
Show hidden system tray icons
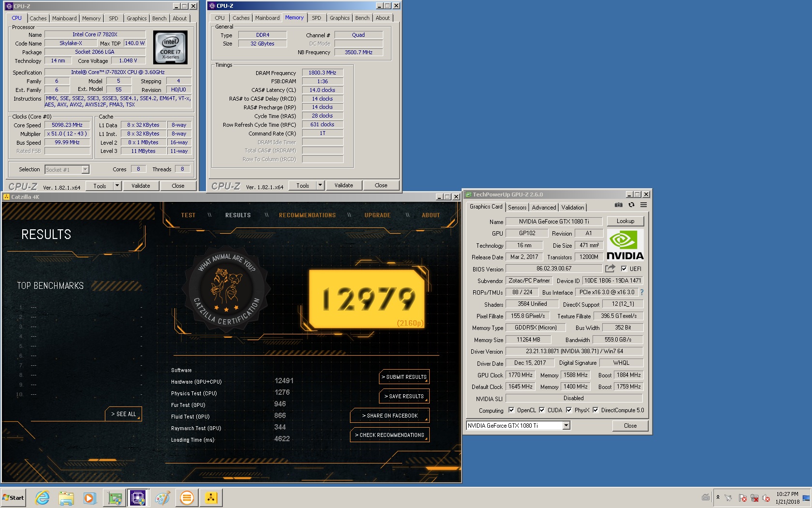pyautogui.click(x=718, y=497)
